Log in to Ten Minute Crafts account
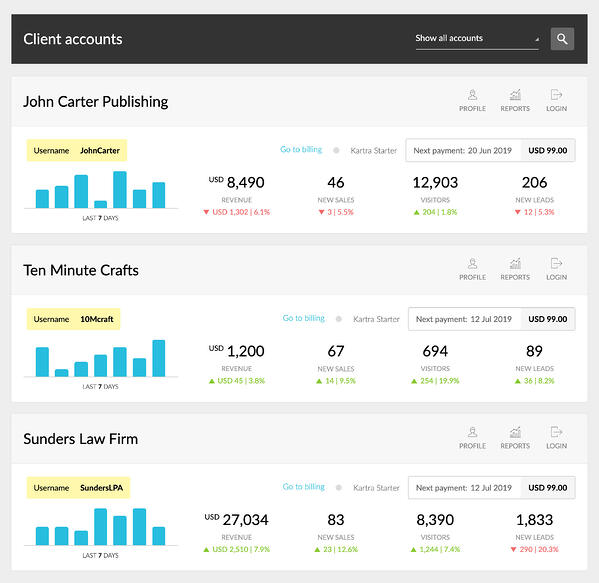The width and height of the screenshot is (599, 583). [556, 269]
